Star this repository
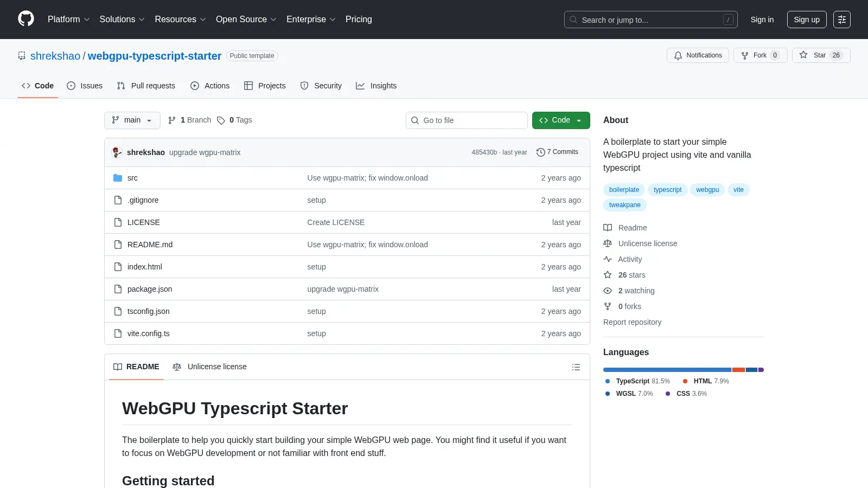Image resolution: width=868 pixels, height=488 pixels. pos(821,55)
